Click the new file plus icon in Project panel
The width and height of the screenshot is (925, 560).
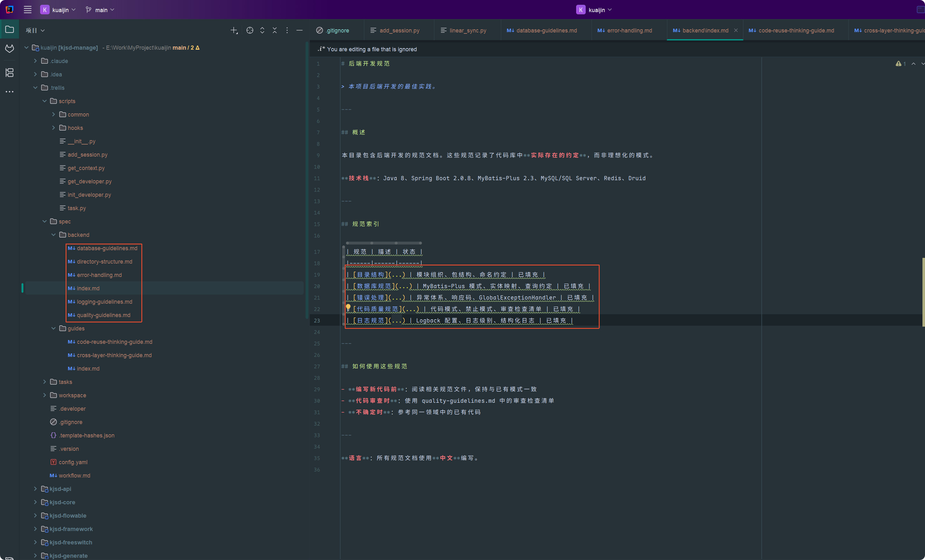point(234,31)
